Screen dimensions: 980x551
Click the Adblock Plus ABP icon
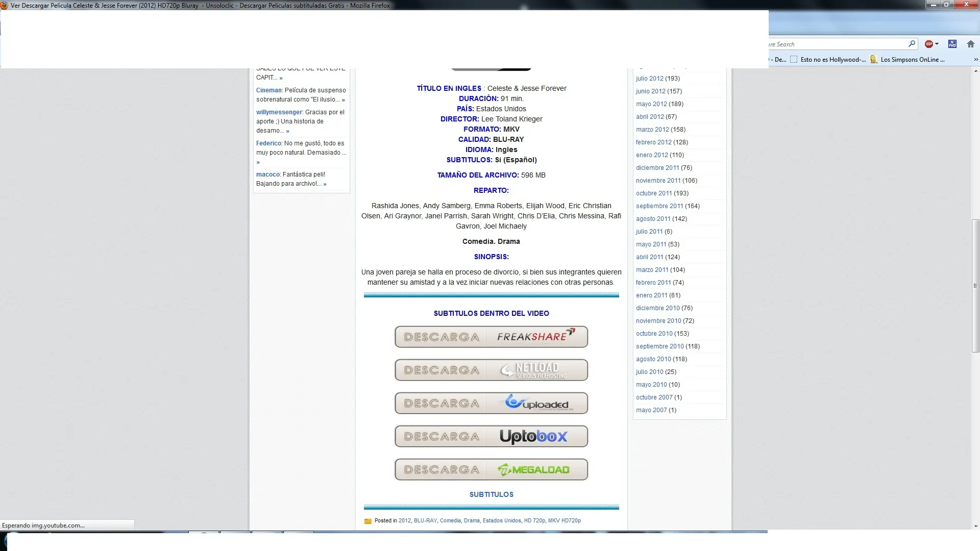(x=929, y=44)
